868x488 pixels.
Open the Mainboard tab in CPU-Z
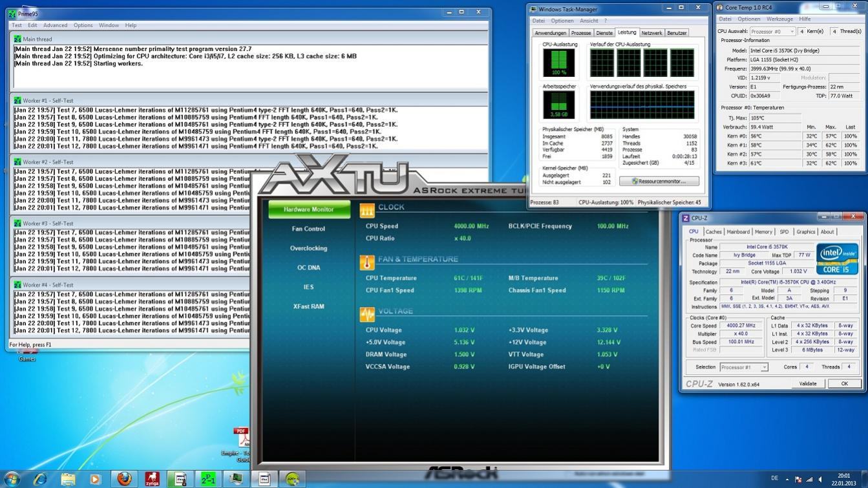pyautogui.click(x=738, y=231)
